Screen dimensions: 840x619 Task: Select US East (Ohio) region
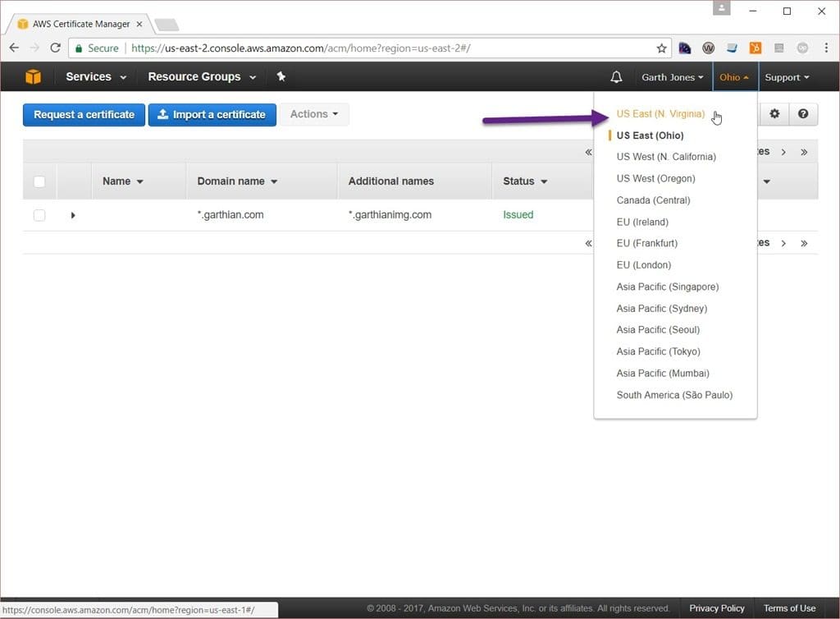click(x=650, y=135)
